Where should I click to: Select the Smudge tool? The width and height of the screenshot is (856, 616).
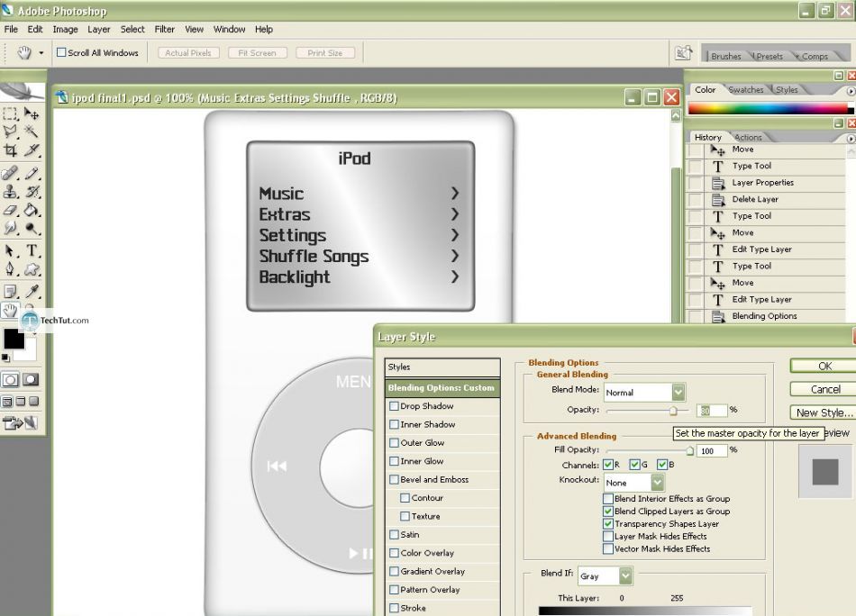[x=11, y=228]
